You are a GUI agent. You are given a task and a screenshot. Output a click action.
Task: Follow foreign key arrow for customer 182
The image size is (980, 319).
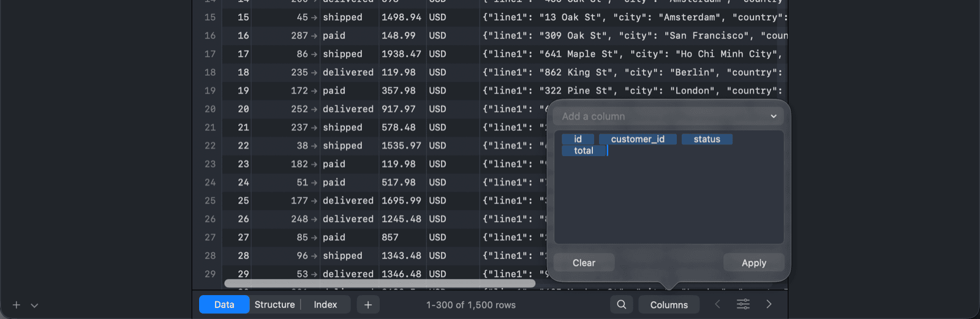[x=314, y=165]
